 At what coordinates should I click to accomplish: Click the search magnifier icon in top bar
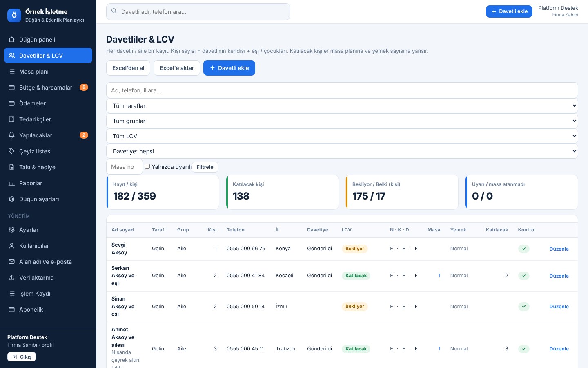(x=114, y=11)
